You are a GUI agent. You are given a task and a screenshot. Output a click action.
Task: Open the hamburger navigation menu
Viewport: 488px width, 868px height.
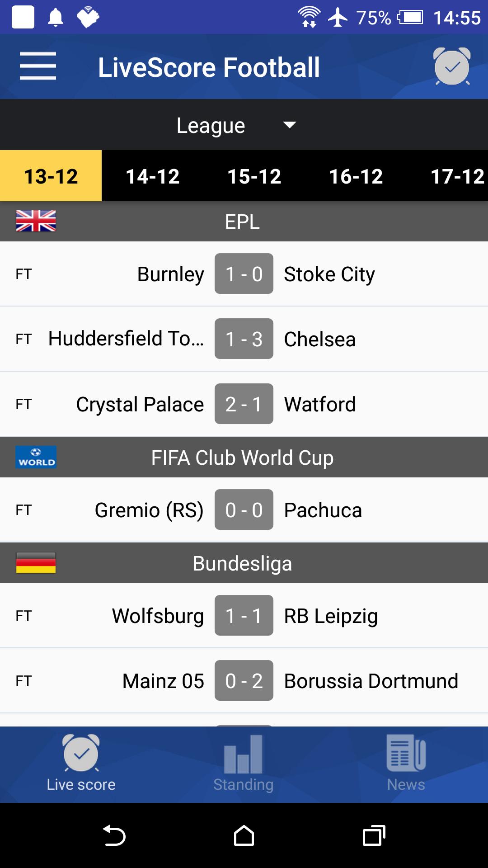pos(38,66)
